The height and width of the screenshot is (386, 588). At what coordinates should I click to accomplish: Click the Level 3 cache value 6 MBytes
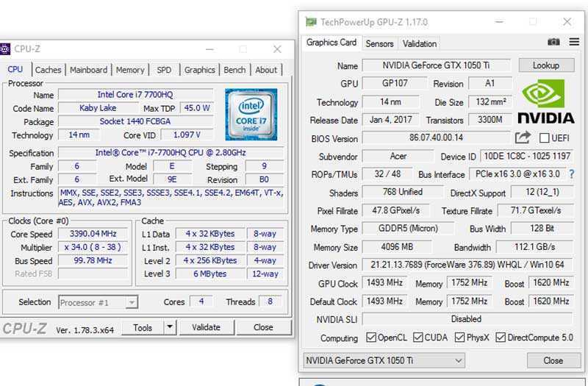(x=210, y=274)
